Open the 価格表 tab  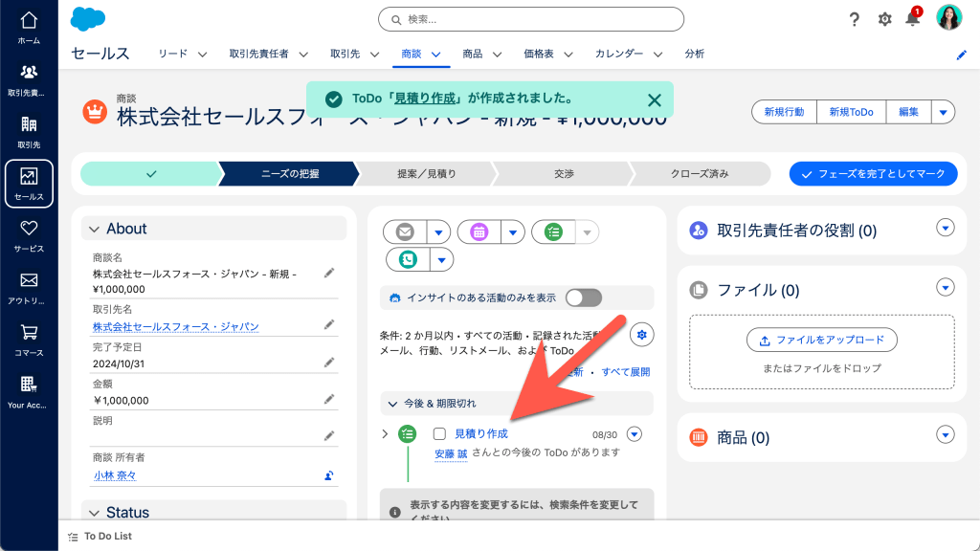(539, 54)
